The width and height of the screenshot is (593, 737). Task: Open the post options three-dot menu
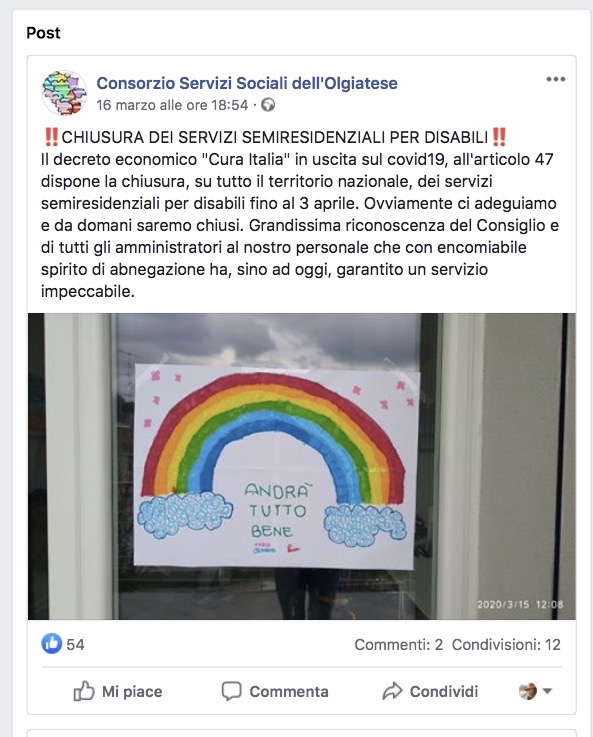pyautogui.click(x=555, y=79)
